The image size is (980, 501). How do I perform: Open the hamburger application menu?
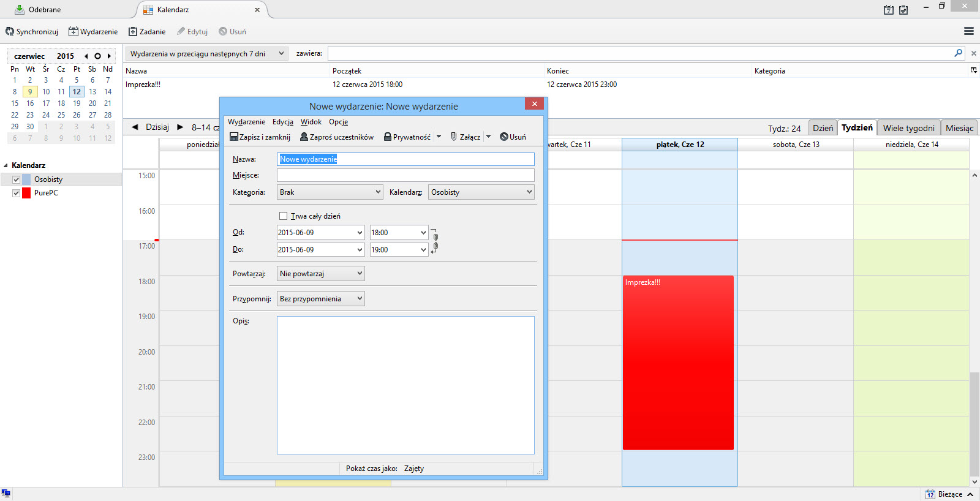pyautogui.click(x=969, y=31)
